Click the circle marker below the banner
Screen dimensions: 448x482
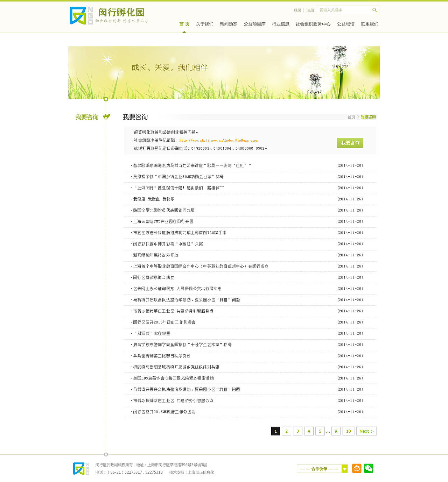click(x=106, y=99)
